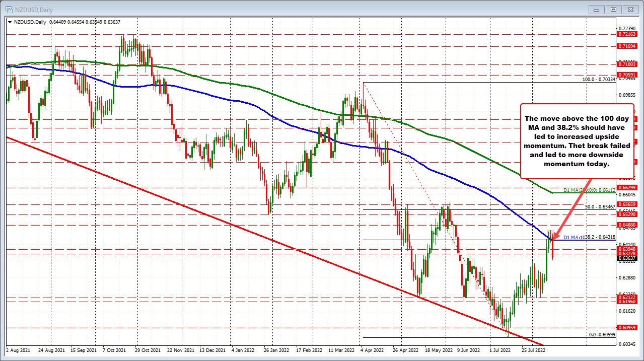Select the 50.0 - 0.65467 Fibonacci level label

click(599, 206)
